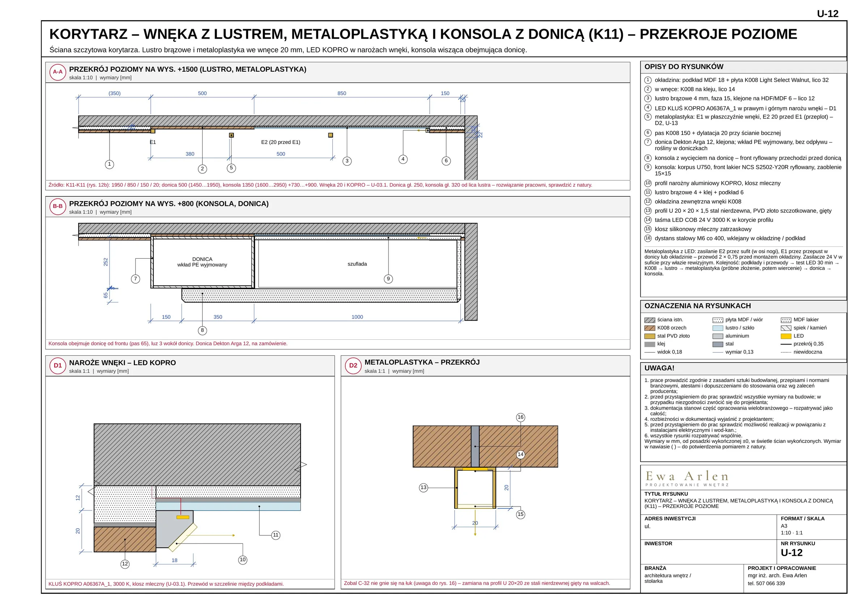
Task: Select the stal PVD złoto legend swatch
Action: click(x=650, y=336)
